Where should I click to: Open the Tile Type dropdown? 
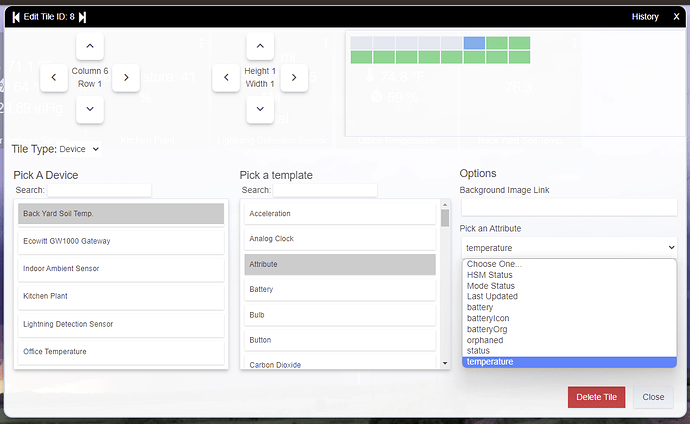[80, 149]
